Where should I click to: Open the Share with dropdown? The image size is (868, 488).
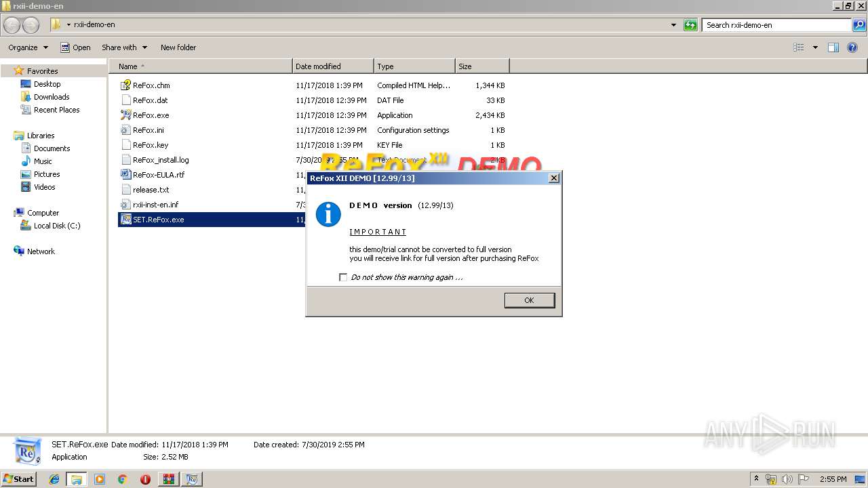click(x=125, y=47)
